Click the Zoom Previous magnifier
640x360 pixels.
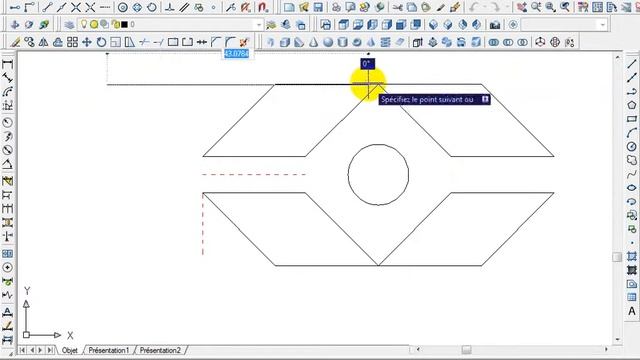click(x=565, y=7)
